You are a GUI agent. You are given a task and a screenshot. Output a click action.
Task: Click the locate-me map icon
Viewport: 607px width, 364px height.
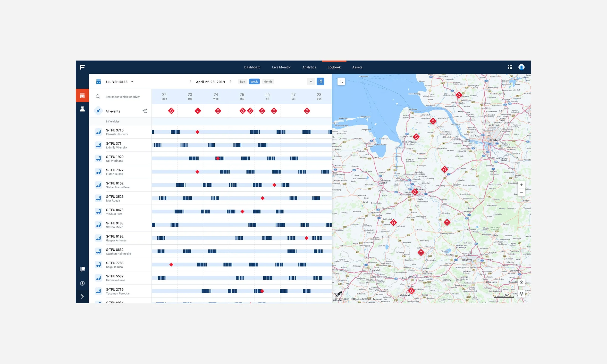pyautogui.click(x=521, y=282)
